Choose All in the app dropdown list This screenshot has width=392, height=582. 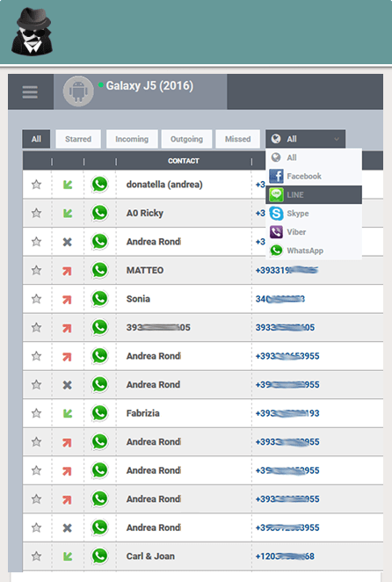pyautogui.click(x=314, y=157)
